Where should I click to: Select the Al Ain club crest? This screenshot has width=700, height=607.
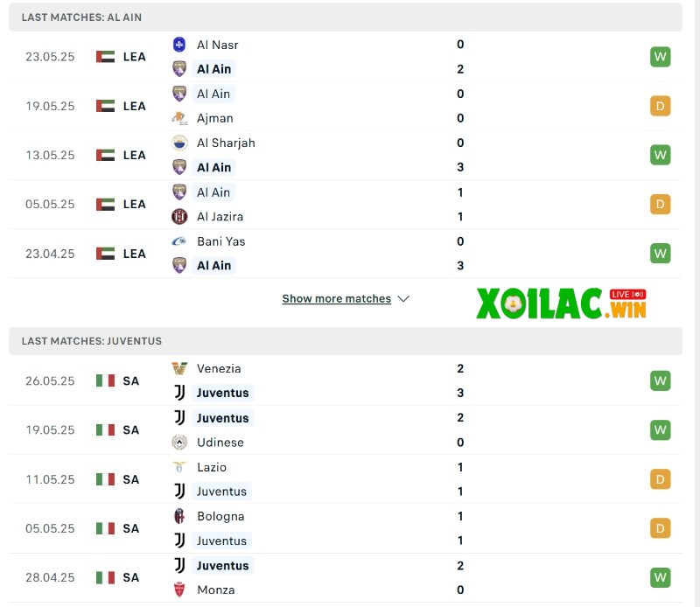(x=179, y=68)
